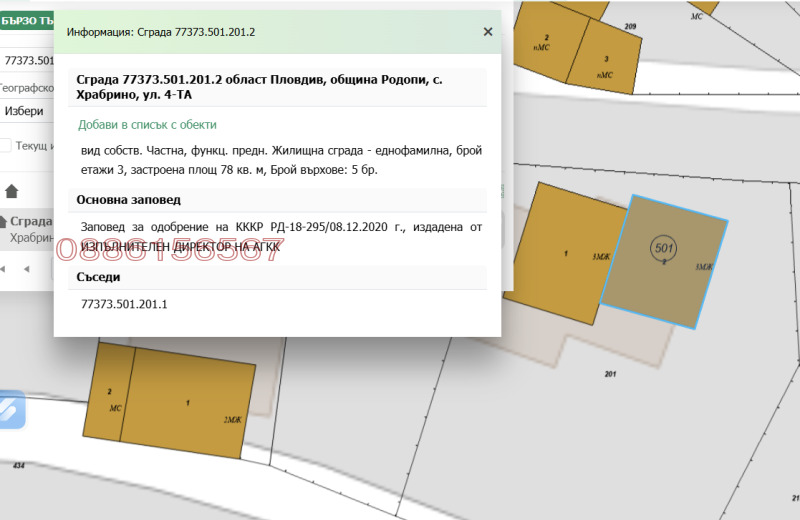The image size is (800, 520).
Task: Go to previous page of results
Action: click(26, 269)
